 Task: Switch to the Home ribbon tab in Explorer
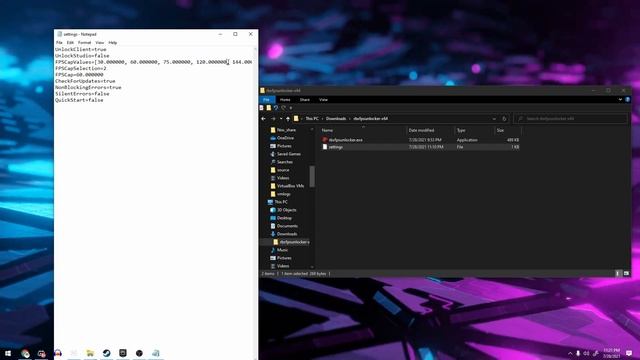tap(285, 100)
